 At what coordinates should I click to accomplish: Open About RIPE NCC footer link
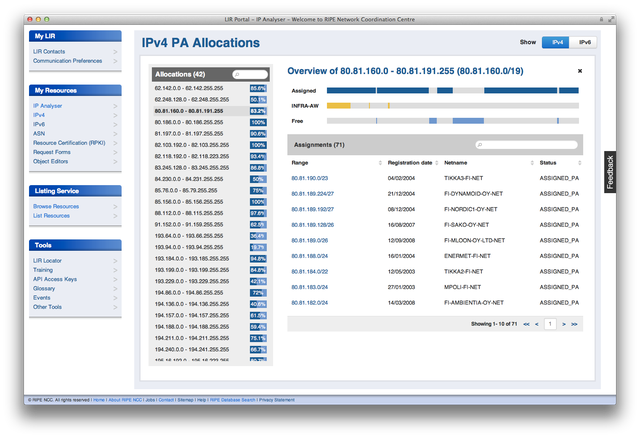125,400
